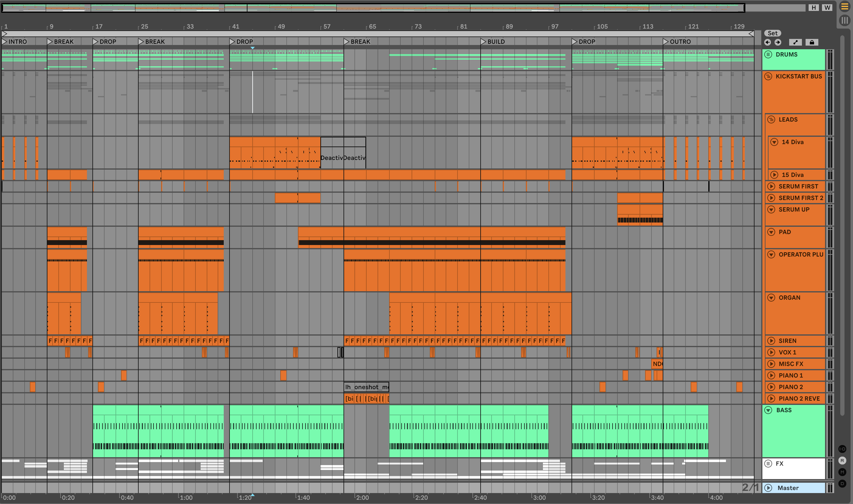The width and height of the screenshot is (853, 504).
Task: Toggle automation mode button
Action: tap(795, 42)
